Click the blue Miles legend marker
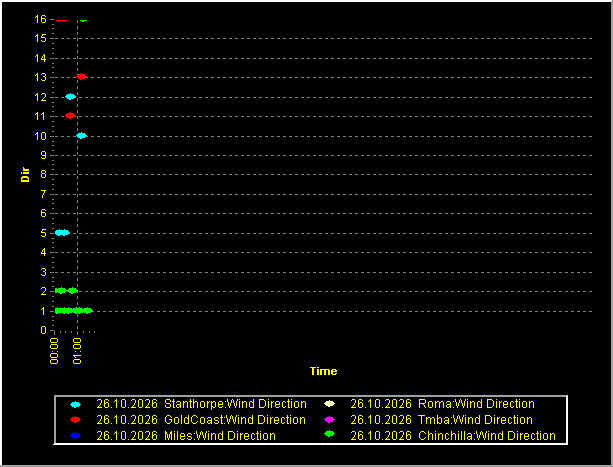613x467 pixels. click(75, 436)
